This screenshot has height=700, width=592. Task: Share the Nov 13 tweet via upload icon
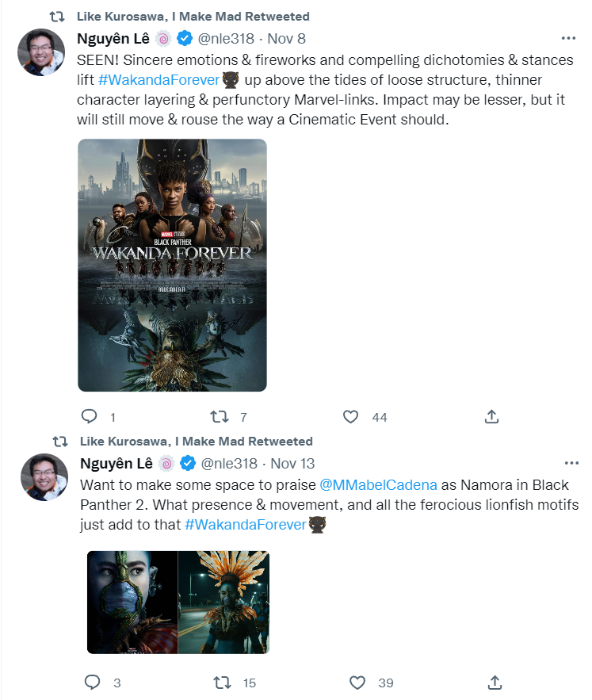(495, 682)
